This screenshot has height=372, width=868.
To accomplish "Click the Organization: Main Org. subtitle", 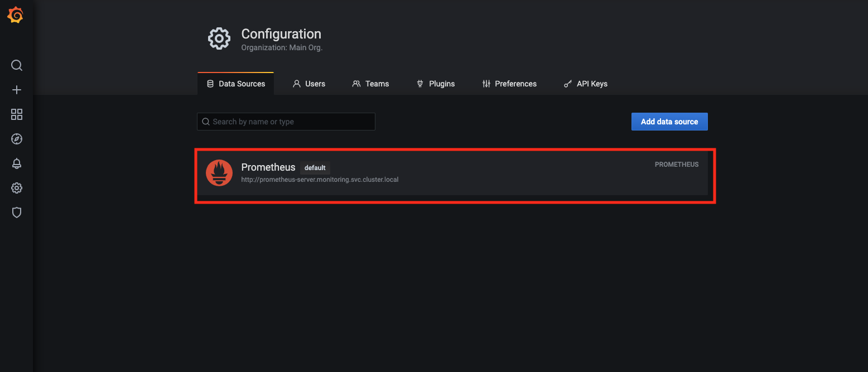I will (x=282, y=47).
